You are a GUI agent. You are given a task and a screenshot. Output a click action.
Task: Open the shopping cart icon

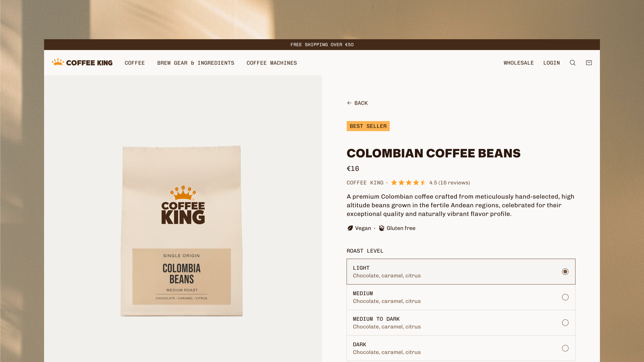(589, 63)
